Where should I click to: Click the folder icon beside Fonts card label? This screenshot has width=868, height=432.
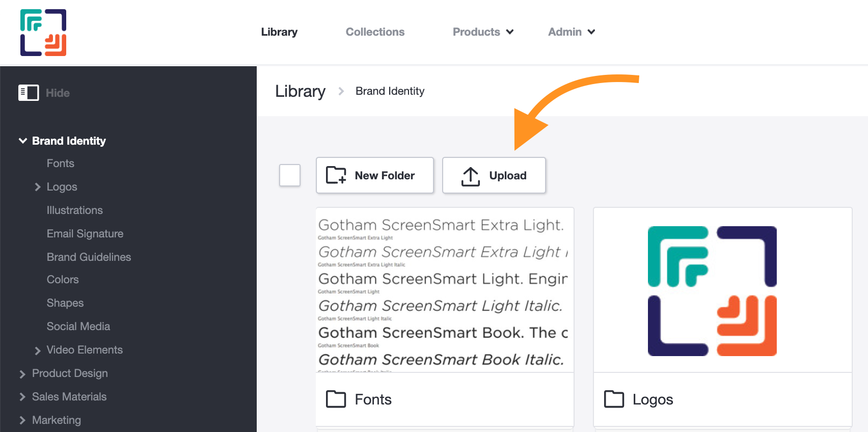[x=336, y=399]
